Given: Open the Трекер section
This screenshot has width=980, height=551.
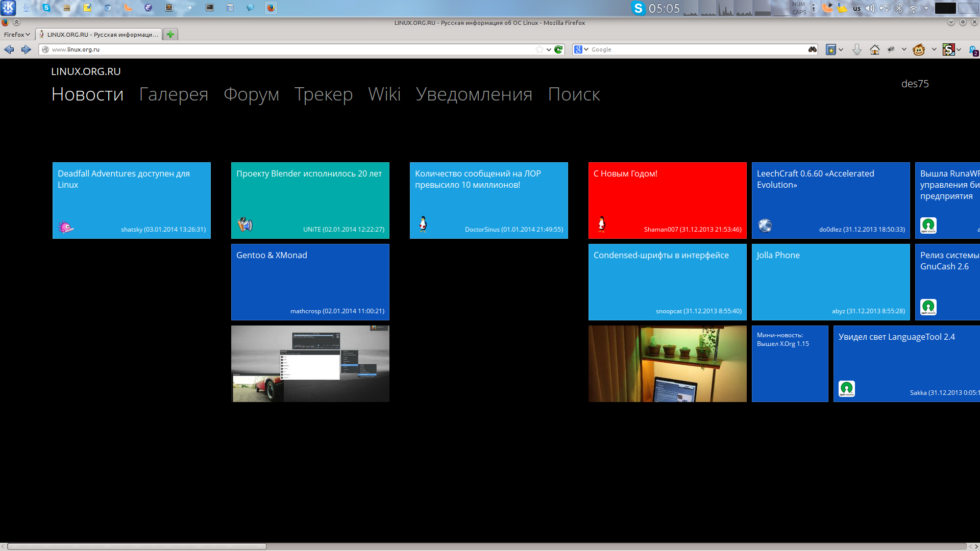Looking at the screenshot, I should click(324, 94).
